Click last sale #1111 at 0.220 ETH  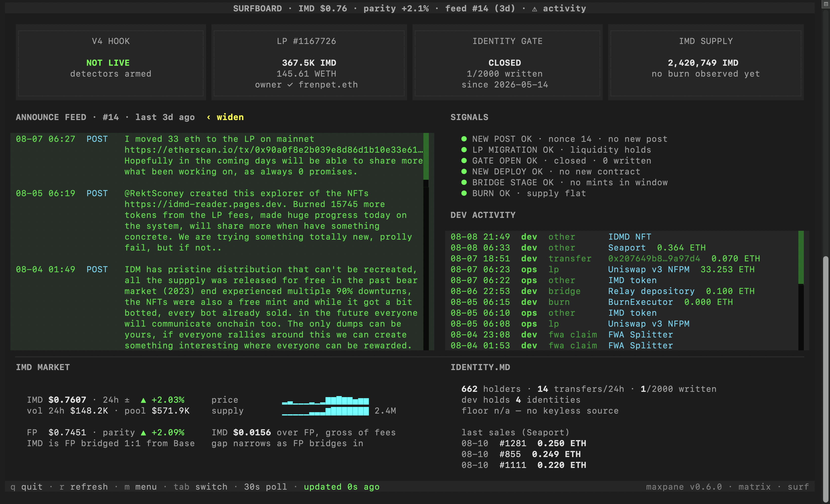524,465
